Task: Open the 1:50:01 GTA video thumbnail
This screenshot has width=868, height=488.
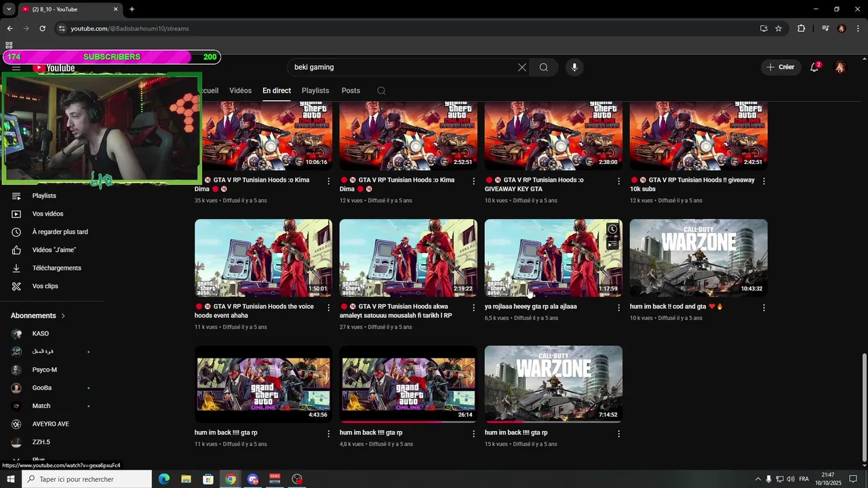Action: [x=263, y=258]
